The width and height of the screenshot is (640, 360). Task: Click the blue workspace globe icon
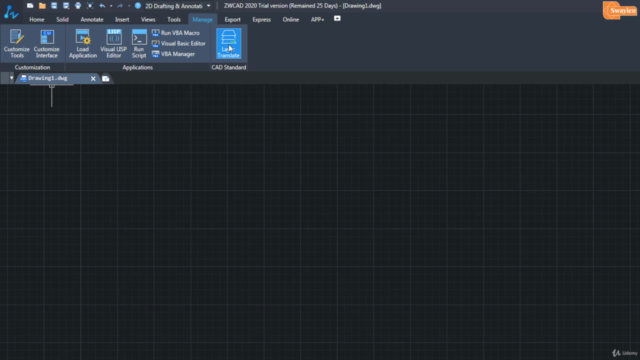click(x=138, y=6)
